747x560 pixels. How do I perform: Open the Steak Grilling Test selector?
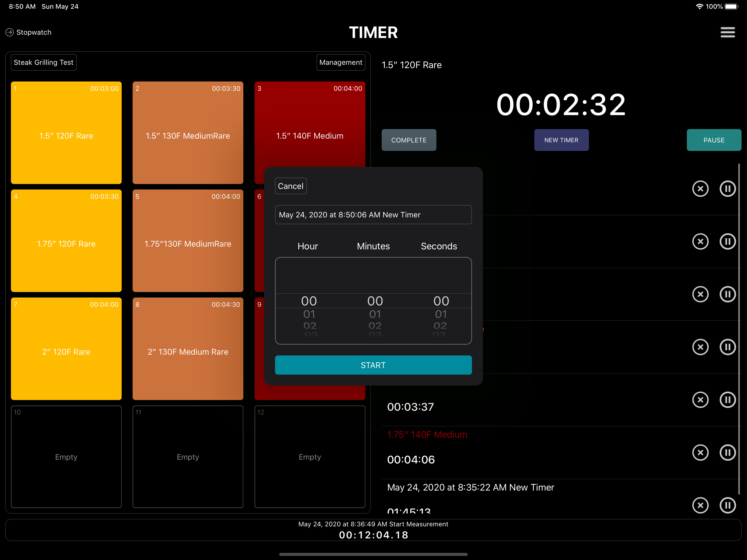pyautogui.click(x=43, y=62)
